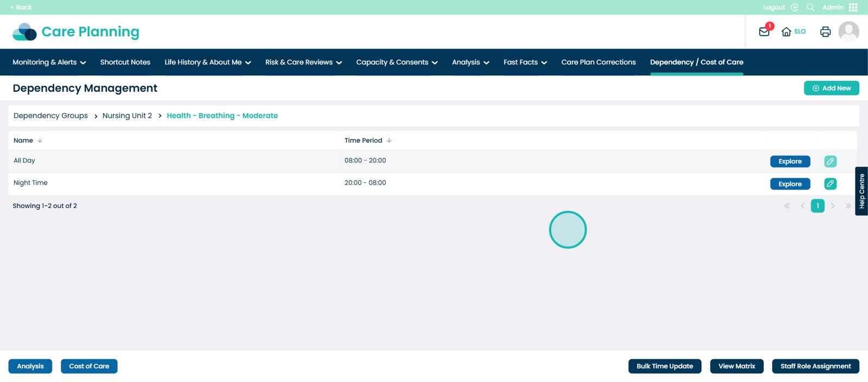The image size is (868, 382).
Task: Open the user profile avatar
Action: 848,31
